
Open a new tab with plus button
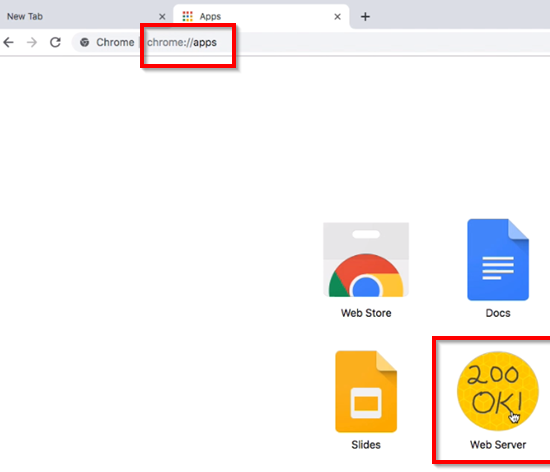click(365, 16)
